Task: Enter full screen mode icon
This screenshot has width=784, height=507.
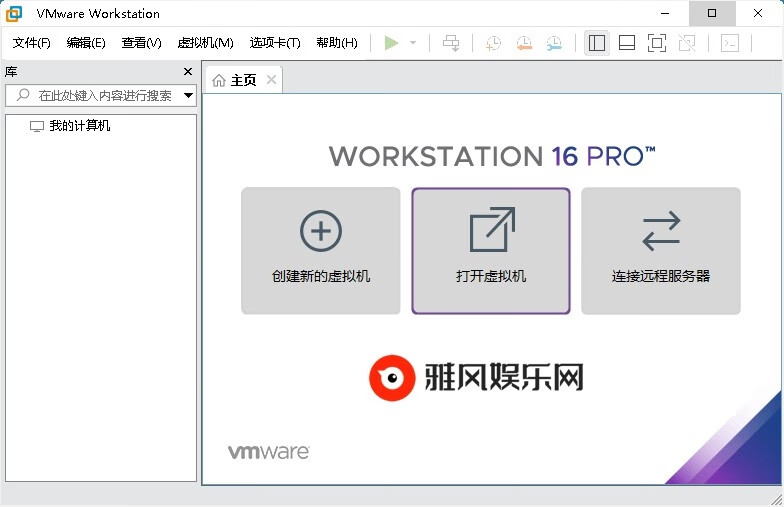Action: click(656, 43)
